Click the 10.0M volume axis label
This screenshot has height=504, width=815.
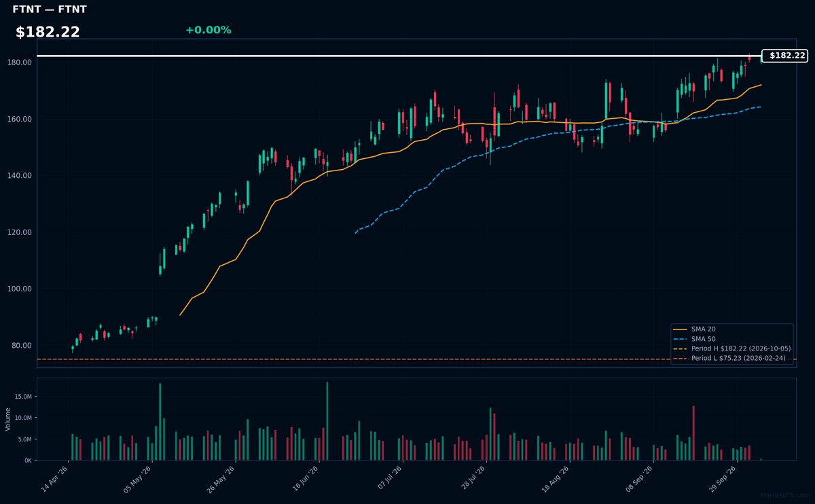click(x=23, y=418)
